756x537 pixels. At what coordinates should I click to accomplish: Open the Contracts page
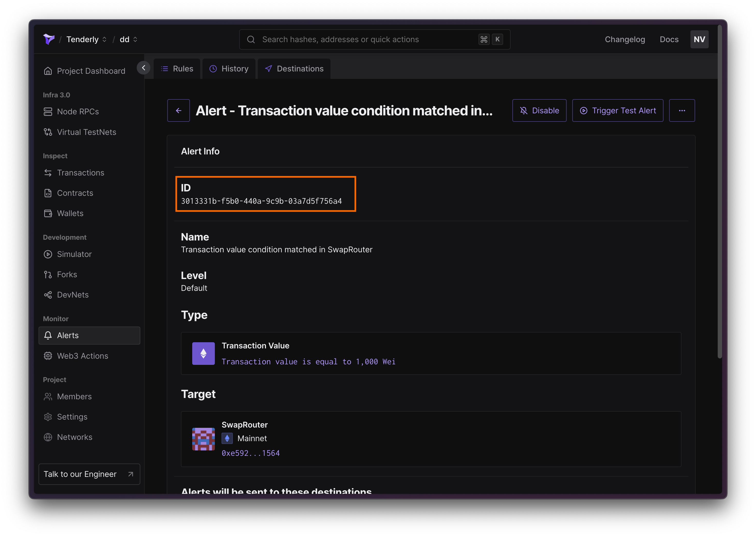click(x=75, y=193)
